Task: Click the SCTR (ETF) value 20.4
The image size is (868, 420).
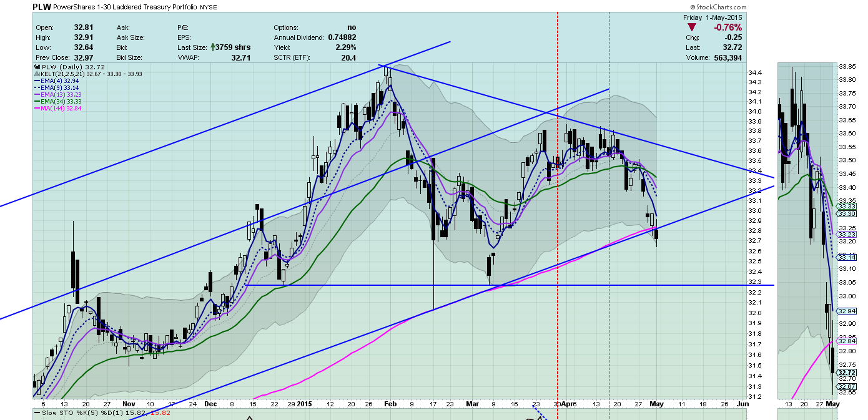Action: click(x=349, y=57)
